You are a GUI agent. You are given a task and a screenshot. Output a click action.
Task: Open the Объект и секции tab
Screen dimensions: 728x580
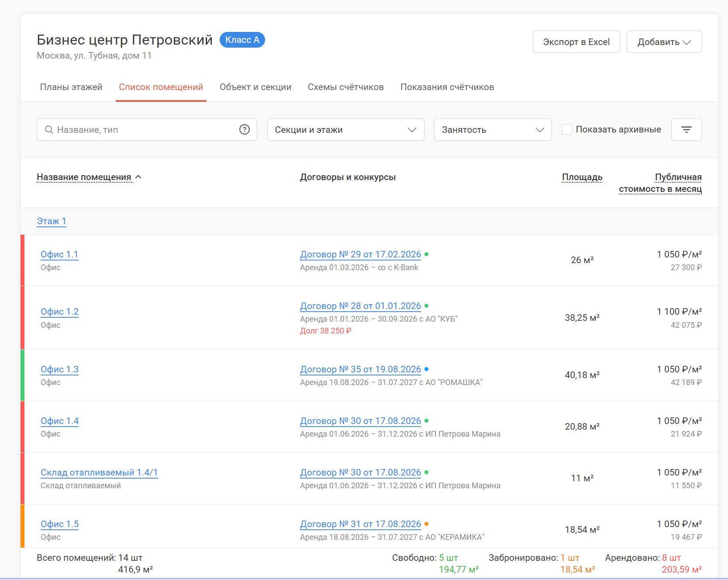[x=255, y=87]
